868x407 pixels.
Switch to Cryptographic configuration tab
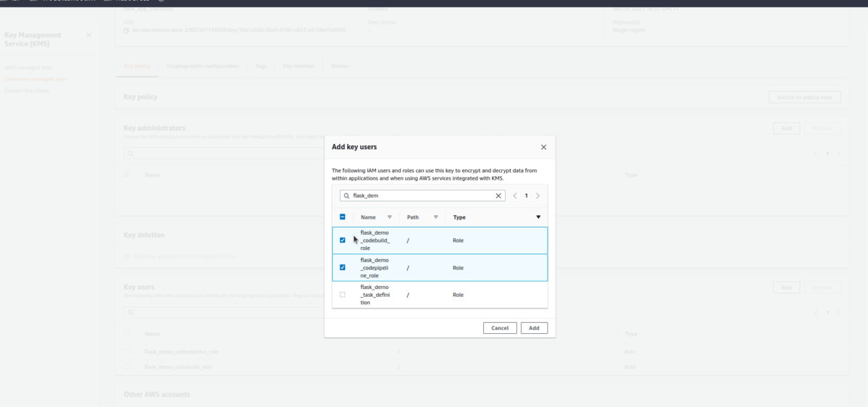pyautogui.click(x=202, y=66)
